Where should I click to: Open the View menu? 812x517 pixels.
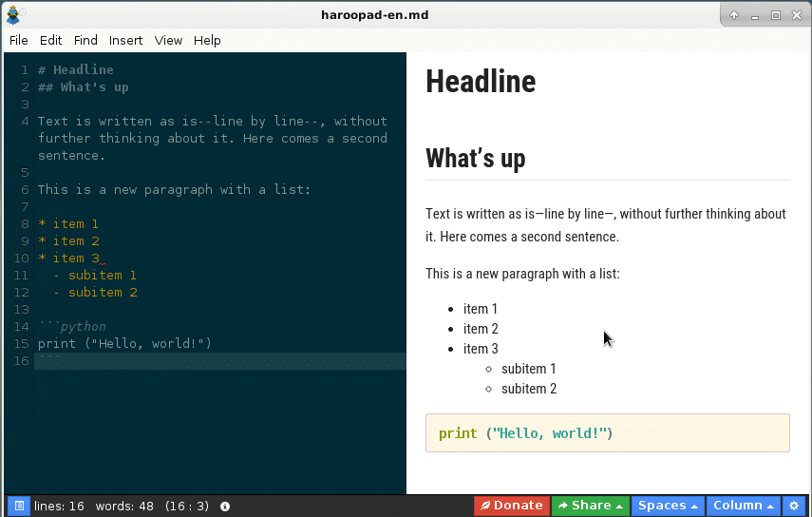click(x=168, y=41)
